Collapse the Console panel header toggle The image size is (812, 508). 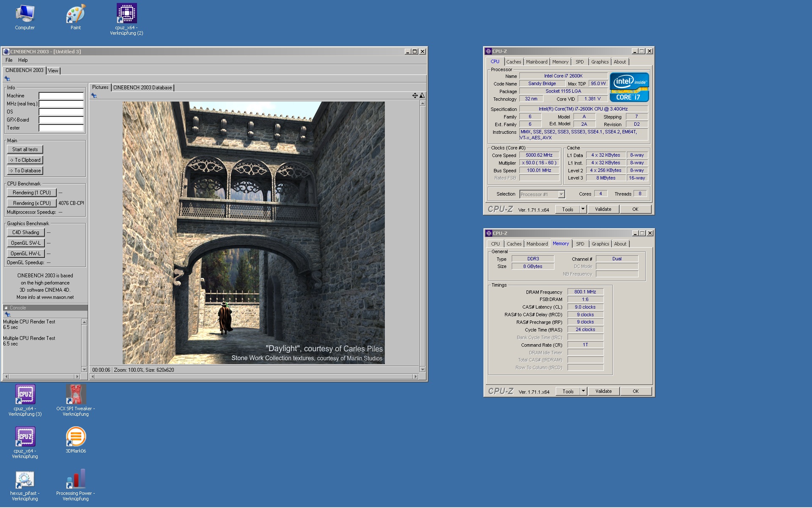point(6,308)
